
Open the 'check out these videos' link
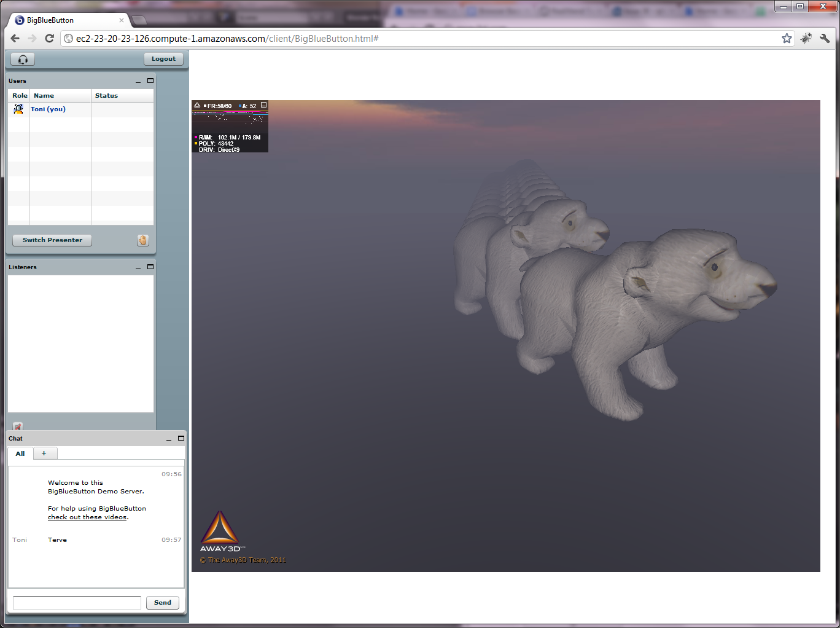[87, 517]
